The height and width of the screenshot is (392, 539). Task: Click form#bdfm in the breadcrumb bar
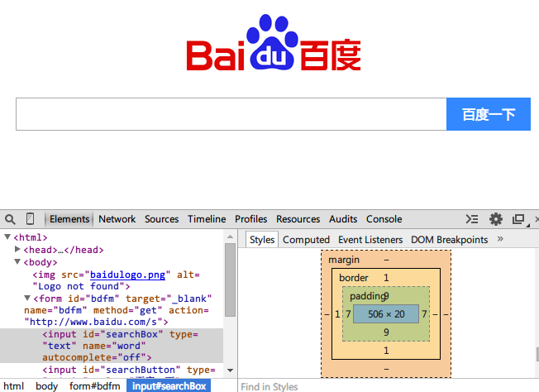pyautogui.click(x=94, y=386)
